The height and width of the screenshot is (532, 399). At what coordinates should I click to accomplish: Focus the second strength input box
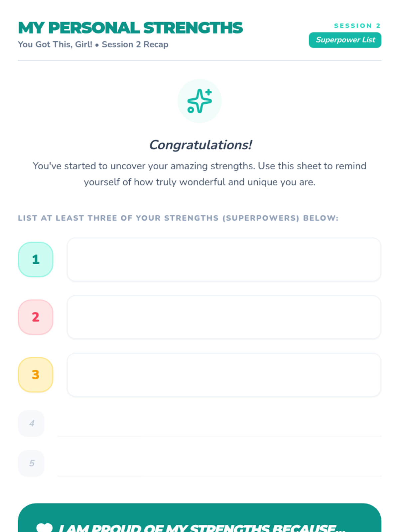tap(224, 317)
